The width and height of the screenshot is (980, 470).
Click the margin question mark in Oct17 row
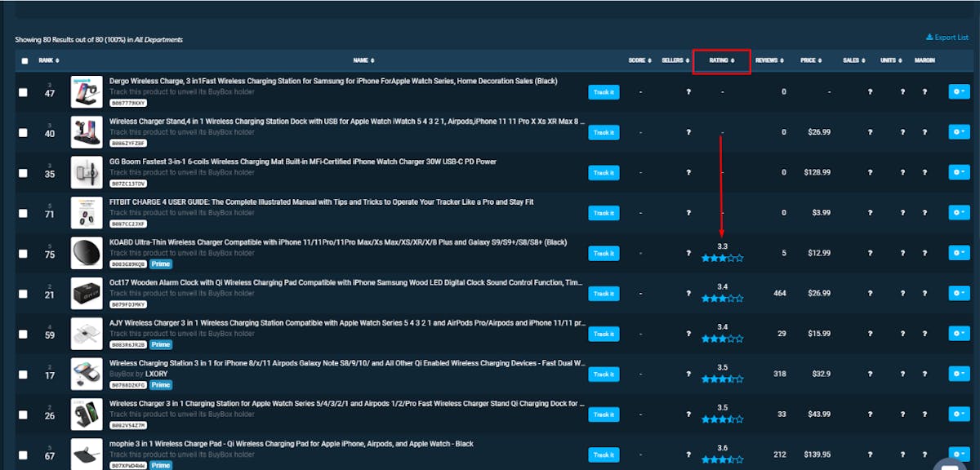point(925,294)
